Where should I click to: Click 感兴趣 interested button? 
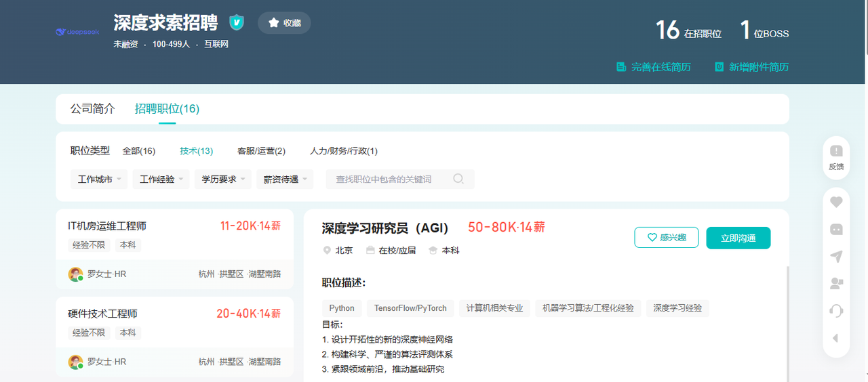[x=667, y=238]
